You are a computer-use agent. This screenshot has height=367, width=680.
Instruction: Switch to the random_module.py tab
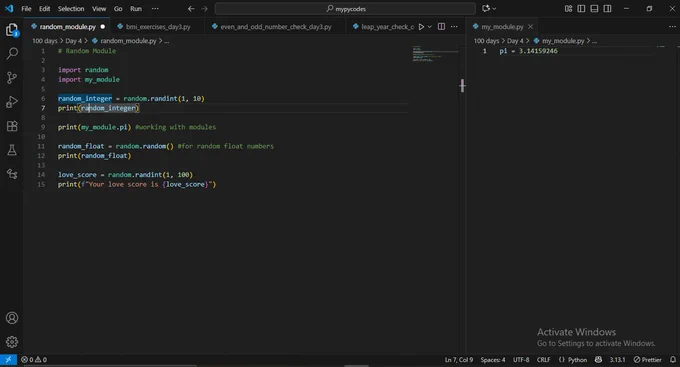click(67, 26)
